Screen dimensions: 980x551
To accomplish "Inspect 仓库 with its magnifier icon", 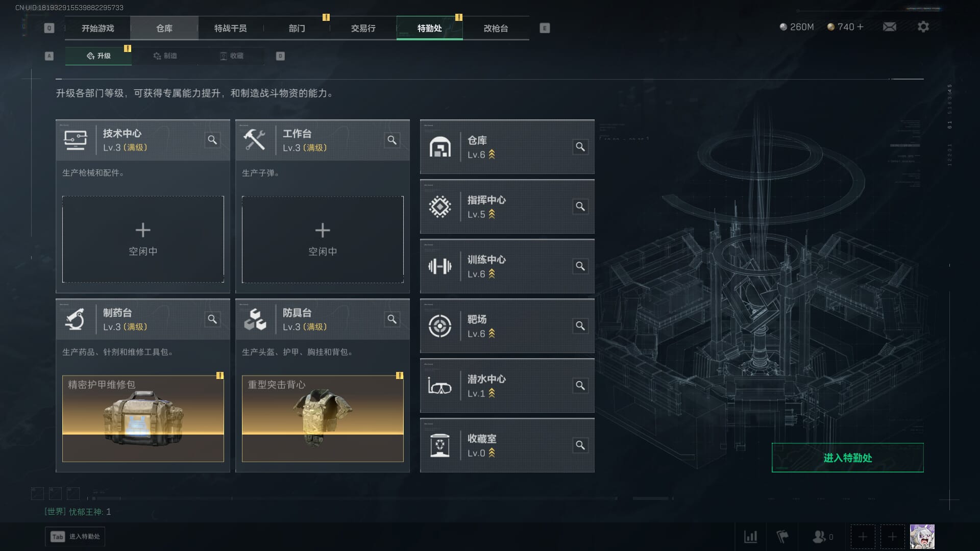I will click(x=580, y=147).
